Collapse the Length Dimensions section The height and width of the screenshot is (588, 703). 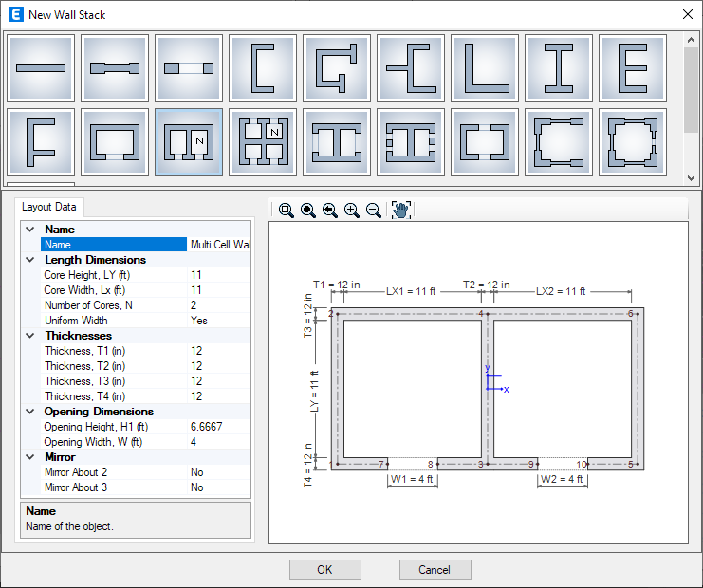click(x=30, y=260)
